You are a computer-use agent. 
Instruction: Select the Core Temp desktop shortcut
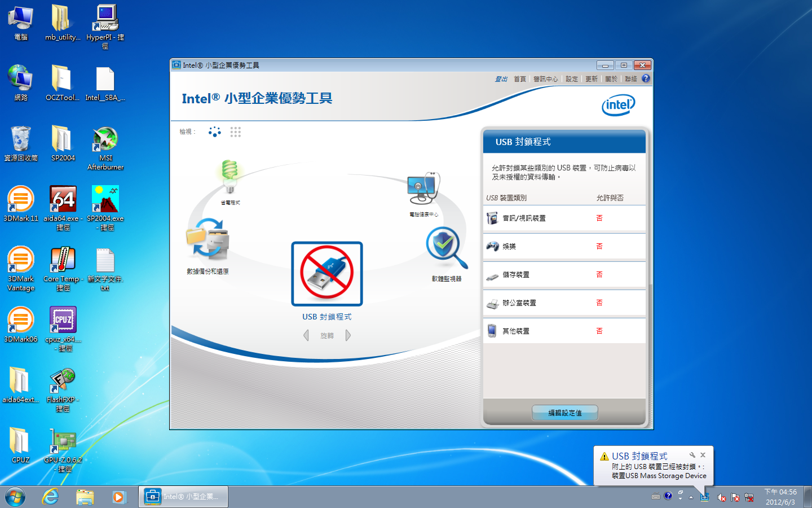[63, 269]
